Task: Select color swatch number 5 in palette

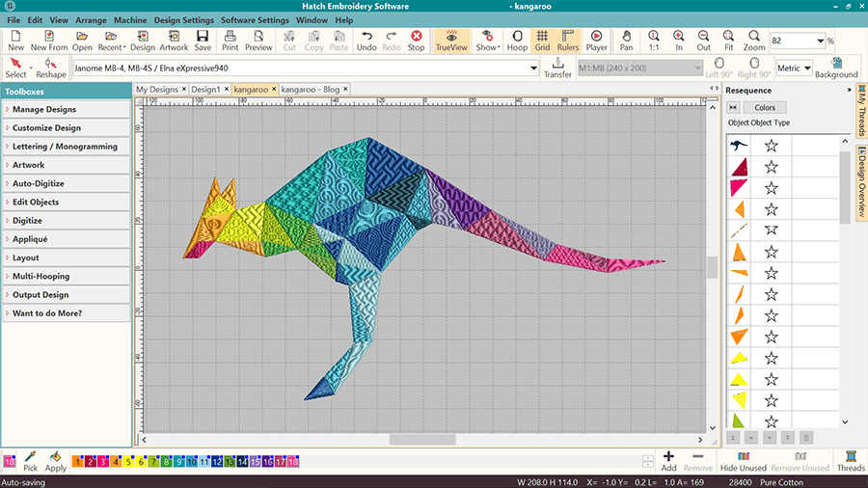Action: click(x=128, y=462)
